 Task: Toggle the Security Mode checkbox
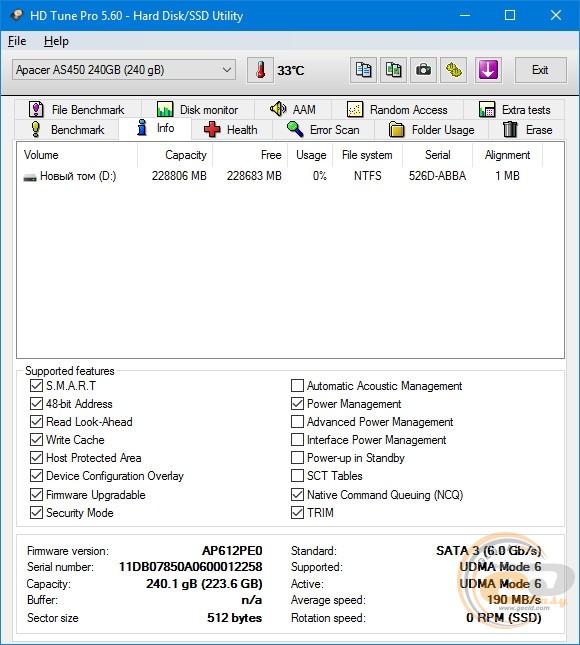tap(36, 513)
